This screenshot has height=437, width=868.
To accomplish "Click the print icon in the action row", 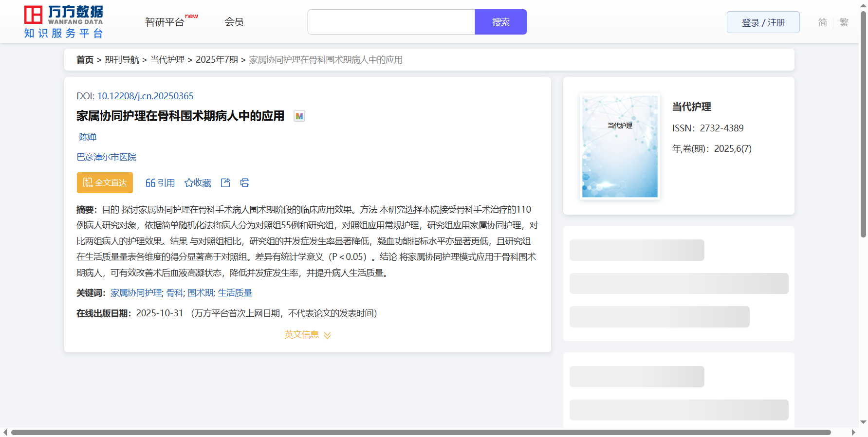I will tap(245, 183).
